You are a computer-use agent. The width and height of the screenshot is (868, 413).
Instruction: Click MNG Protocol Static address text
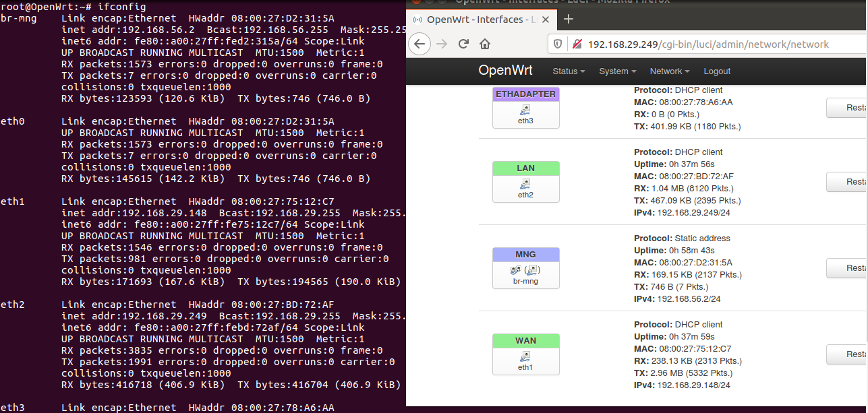point(682,239)
